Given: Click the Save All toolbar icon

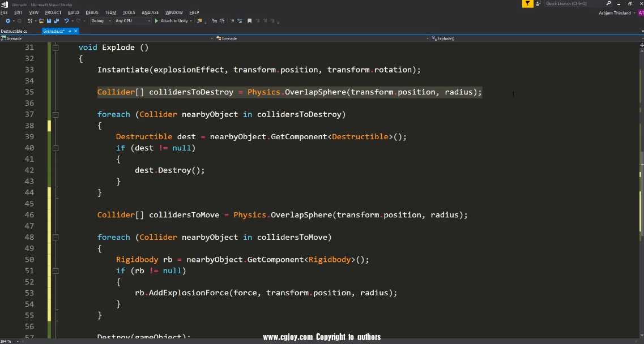Looking at the screenshot, I should point(56,21).
